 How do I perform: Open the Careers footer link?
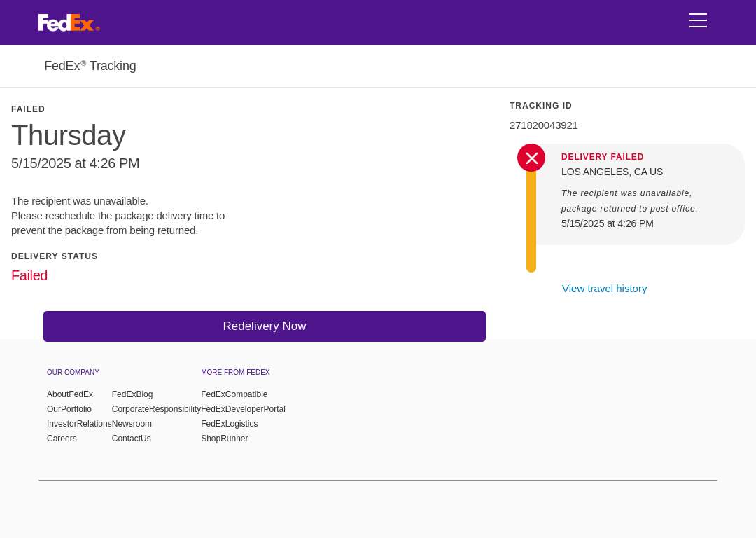click(x=62, y=439)
